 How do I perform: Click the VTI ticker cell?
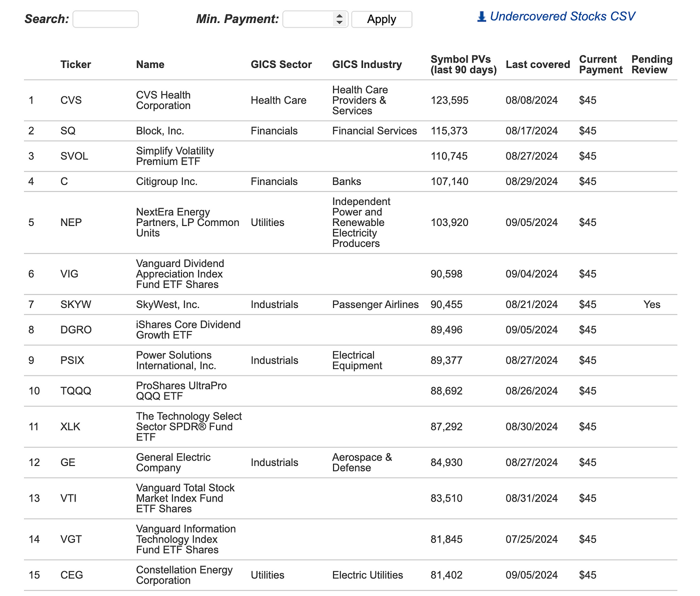[68, 498]
